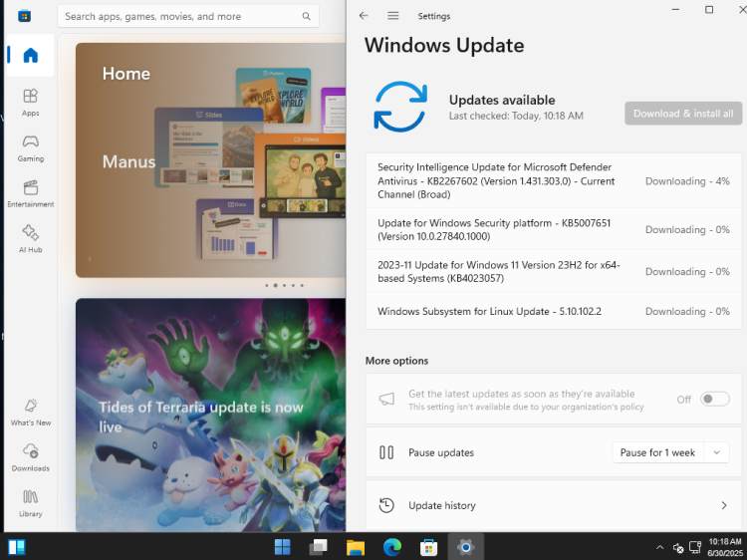Open Home in Microsoft Store sidebar

click(x=31, y=55)
